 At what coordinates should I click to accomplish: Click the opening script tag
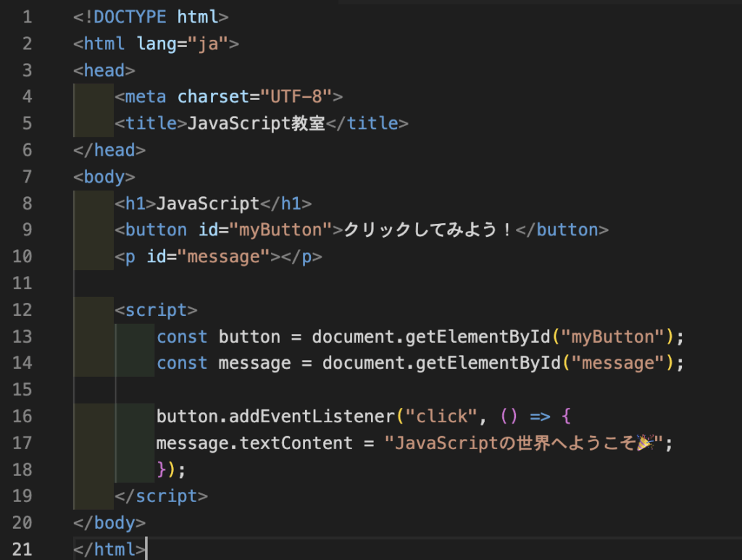coord(156,309)
